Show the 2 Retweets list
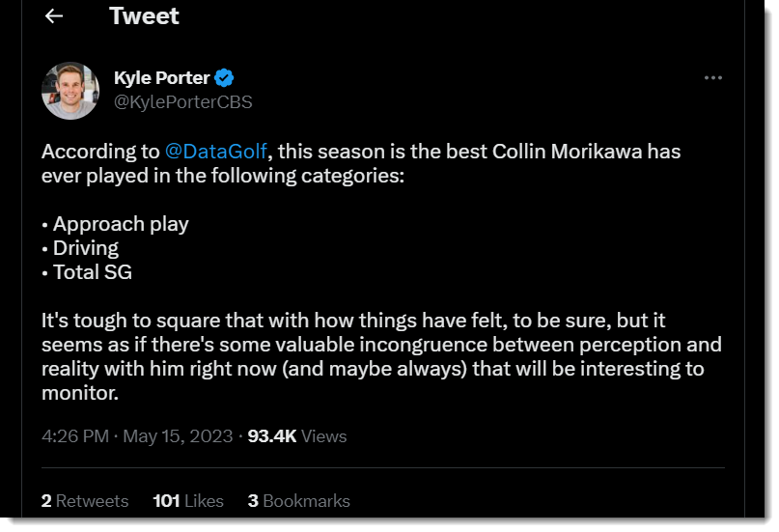 pyautogui.click(x=85, y=501)
